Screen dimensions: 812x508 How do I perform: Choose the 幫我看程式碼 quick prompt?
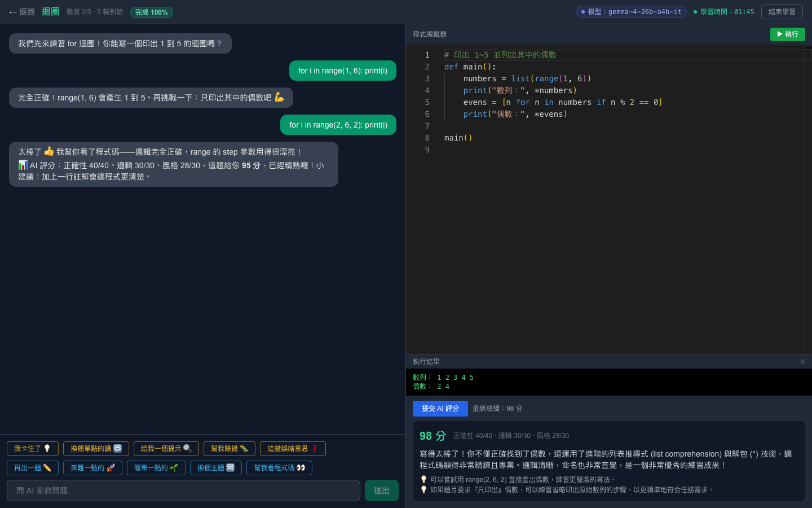[279, 468]
